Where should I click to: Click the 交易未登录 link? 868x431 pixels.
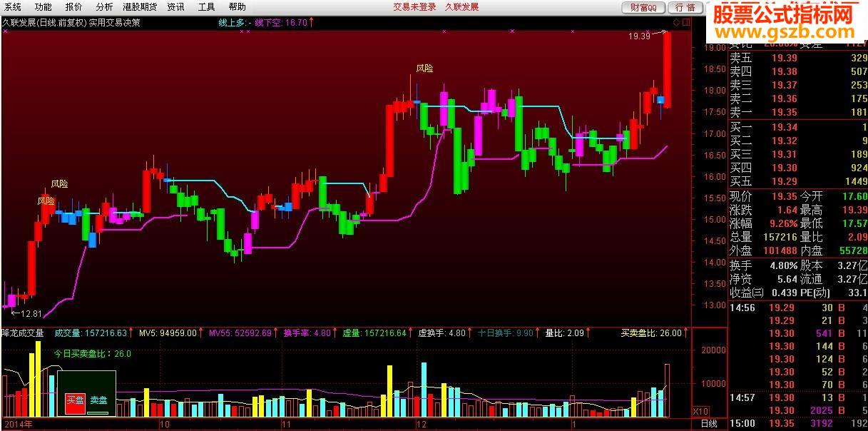tap(414, 7)
